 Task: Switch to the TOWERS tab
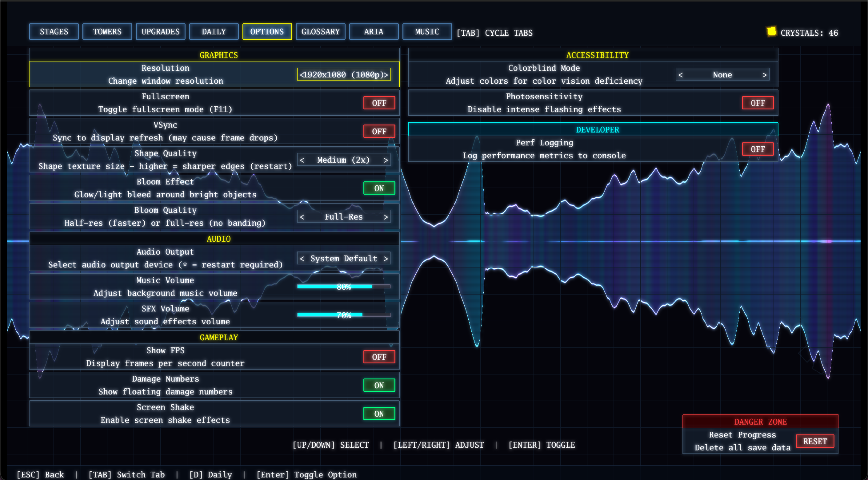point(107,32)
